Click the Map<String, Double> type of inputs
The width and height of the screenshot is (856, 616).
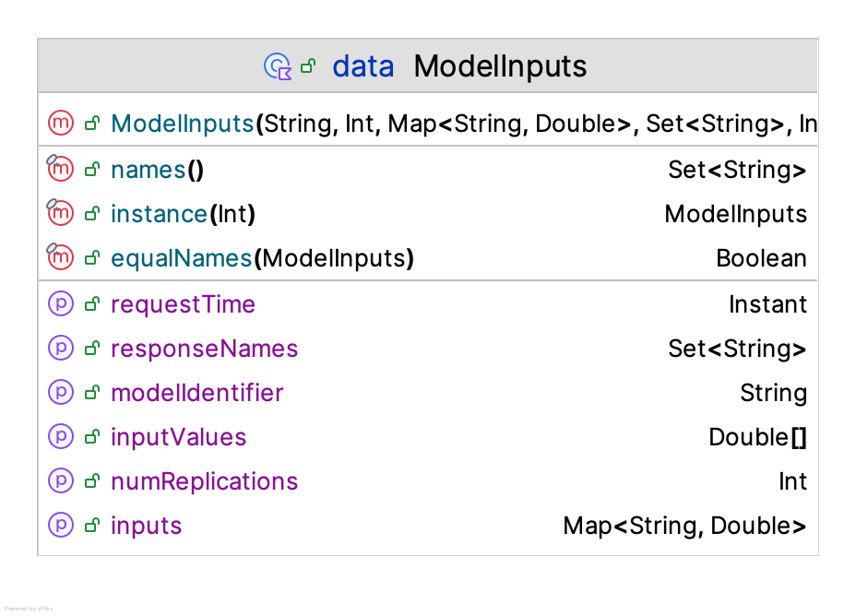point(684,526)
